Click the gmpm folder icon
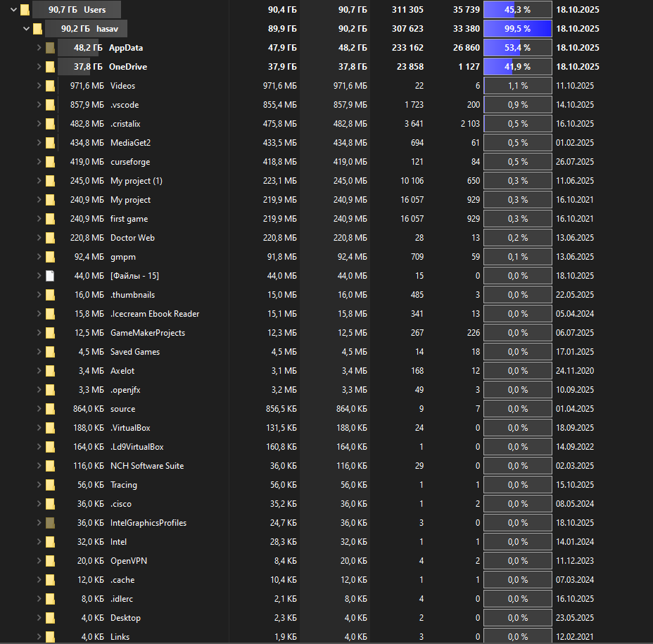 click(x=50, y=257)
